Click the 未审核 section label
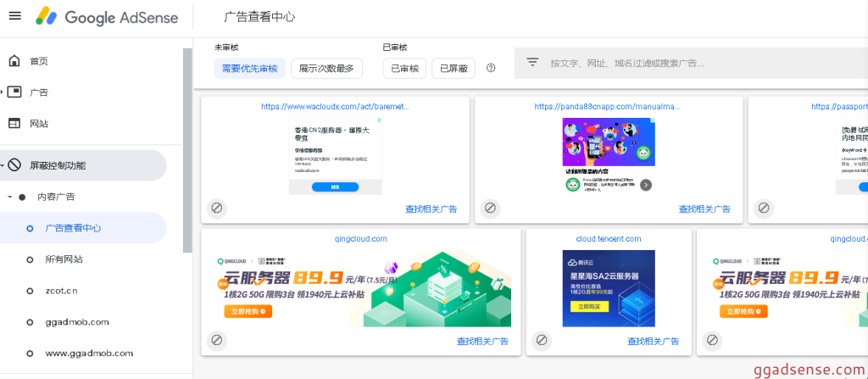Viewport: 868px width, 379px height. (226, 47)
